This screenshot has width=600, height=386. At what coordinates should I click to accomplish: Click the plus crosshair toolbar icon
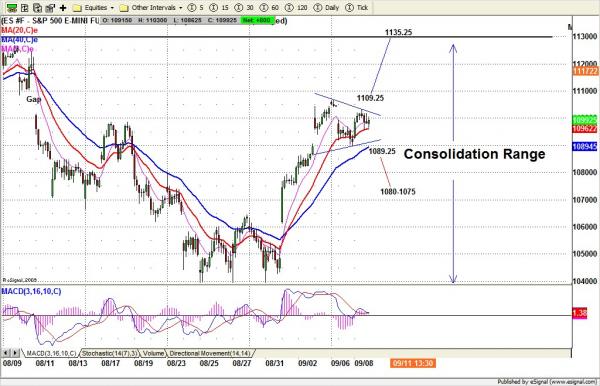pyautogui.click(x=63, y=7)
